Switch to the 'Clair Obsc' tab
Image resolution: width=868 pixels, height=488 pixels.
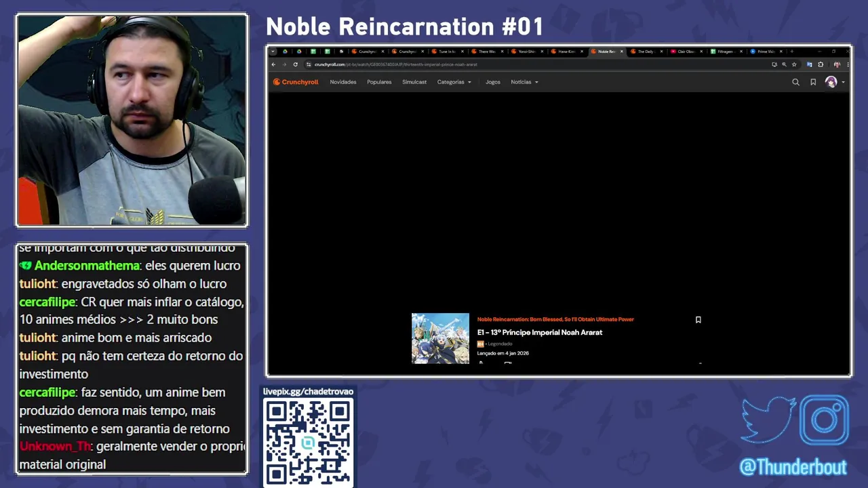tap(686, 52)
